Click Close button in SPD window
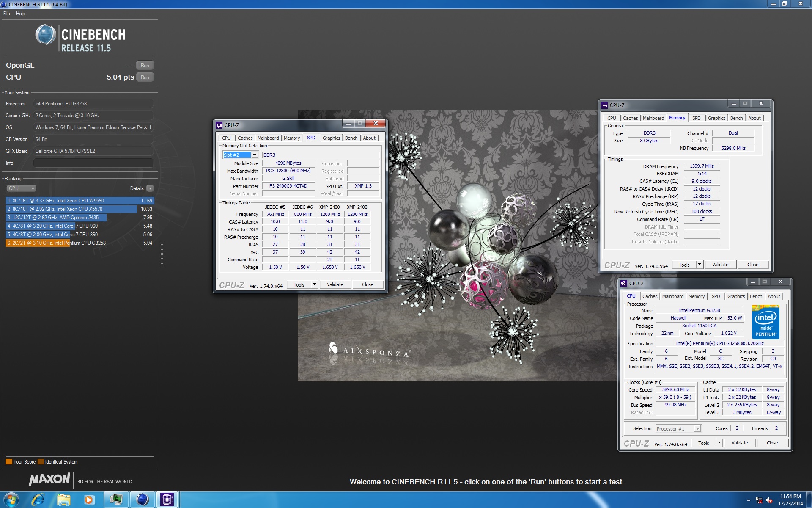This screenshot has height=508, width=812. point(368,285)
